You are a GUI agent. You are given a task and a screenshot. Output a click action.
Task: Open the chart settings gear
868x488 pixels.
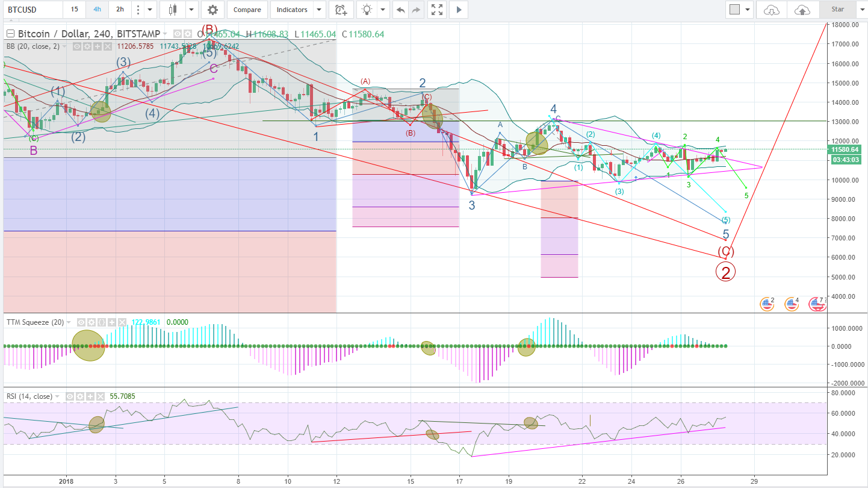212,10
